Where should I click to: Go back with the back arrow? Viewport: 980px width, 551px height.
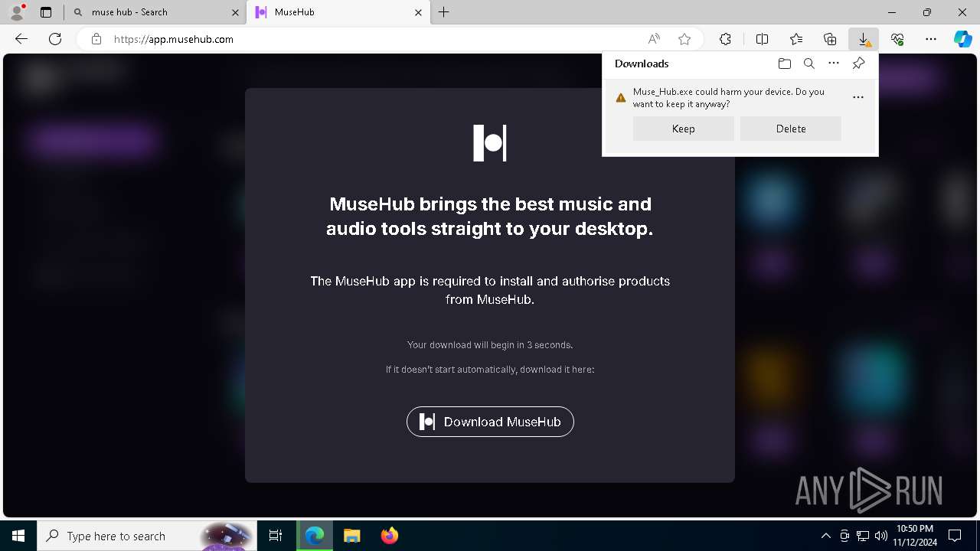tap(21, 39)
